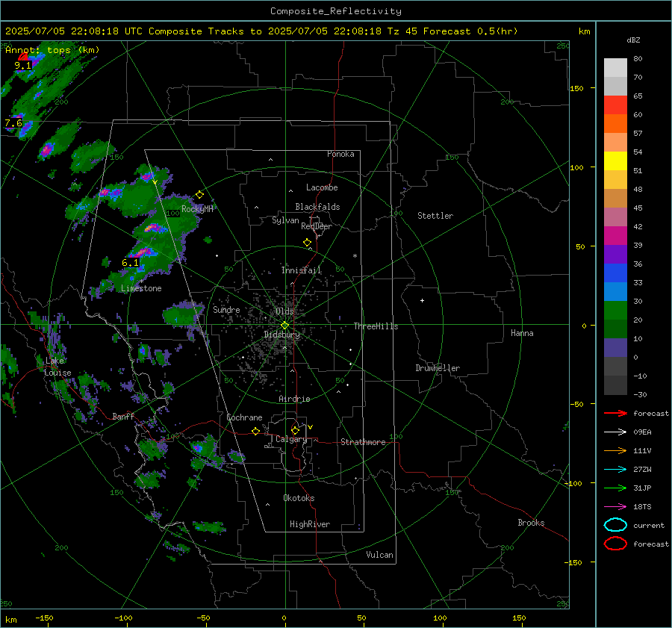Viewport: 672px width, 628px height.
Task: Click the green 31JP arrow icon
Action: pyautogui.click(x=615, y=488)
